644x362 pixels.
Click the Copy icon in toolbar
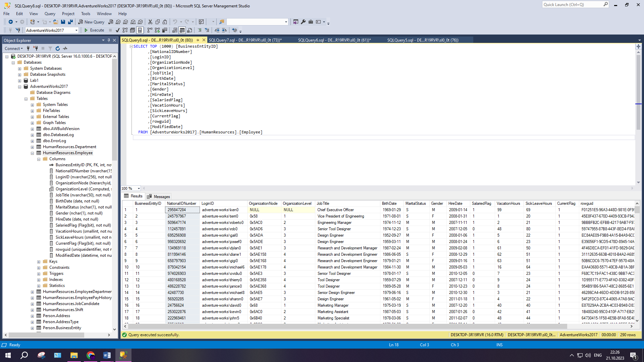click(158, 22)
